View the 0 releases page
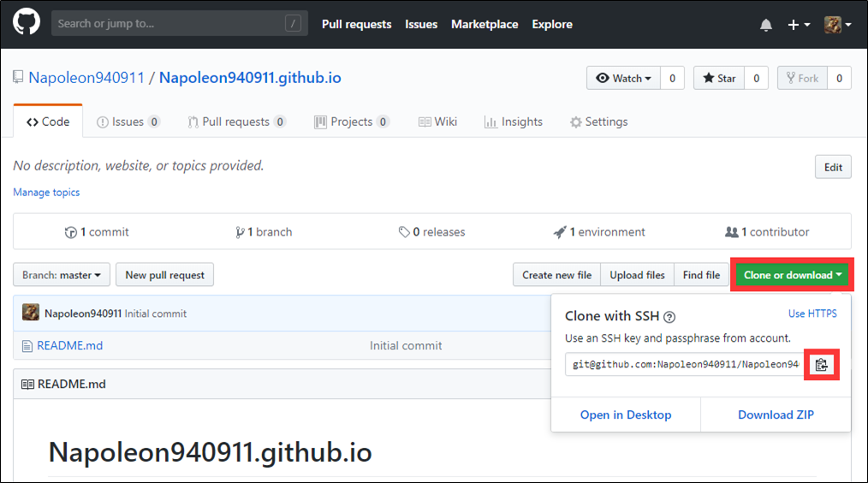Screen dimensions: 868x483 coord(431,232)
